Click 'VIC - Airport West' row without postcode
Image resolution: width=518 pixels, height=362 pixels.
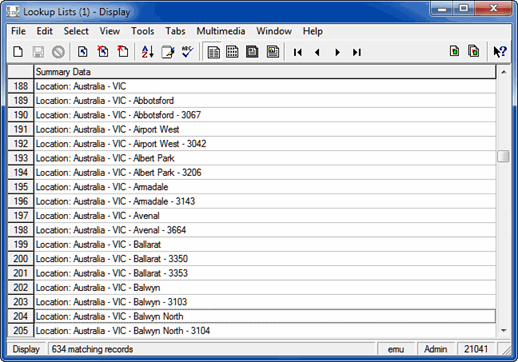[265, 129]
